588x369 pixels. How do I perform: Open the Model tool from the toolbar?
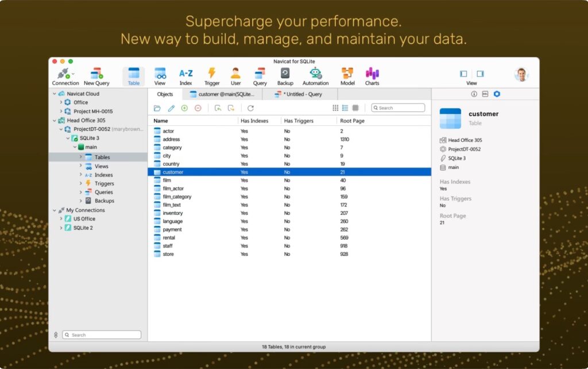(x=347, y=75)
